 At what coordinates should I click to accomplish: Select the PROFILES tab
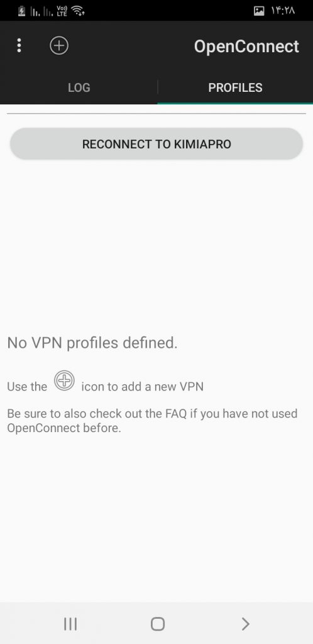click(235, 87)
